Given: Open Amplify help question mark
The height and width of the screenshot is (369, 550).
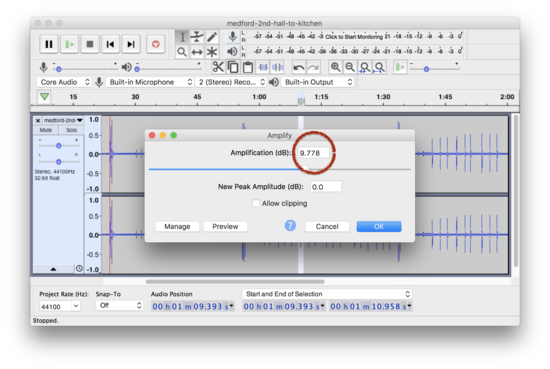Looking at the screenshot, I should click(290, 226).
